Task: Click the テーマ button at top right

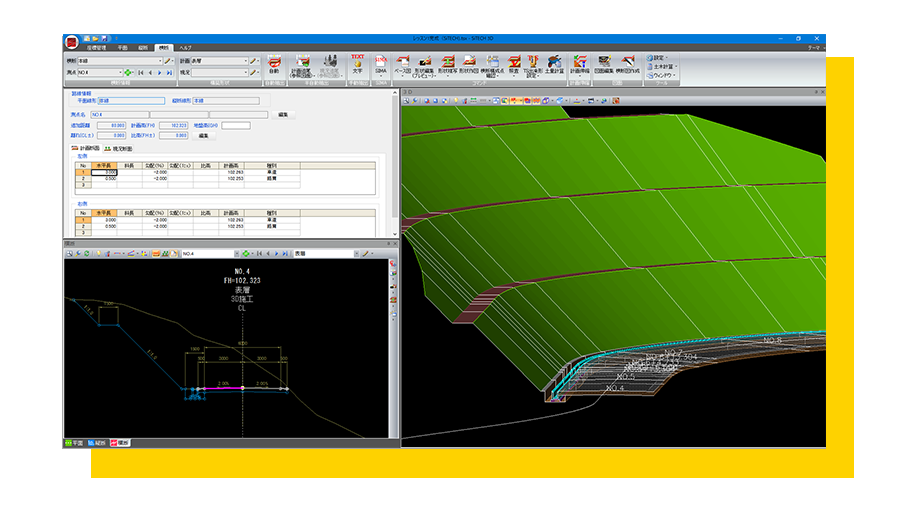Action: click(814, 48)
